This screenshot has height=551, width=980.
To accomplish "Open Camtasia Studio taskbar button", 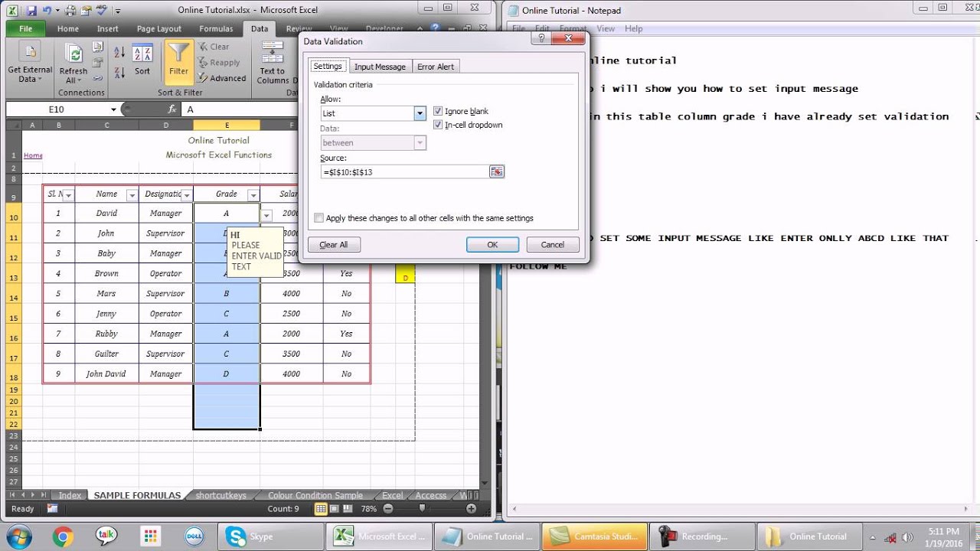I will click(x=594, y=536).
